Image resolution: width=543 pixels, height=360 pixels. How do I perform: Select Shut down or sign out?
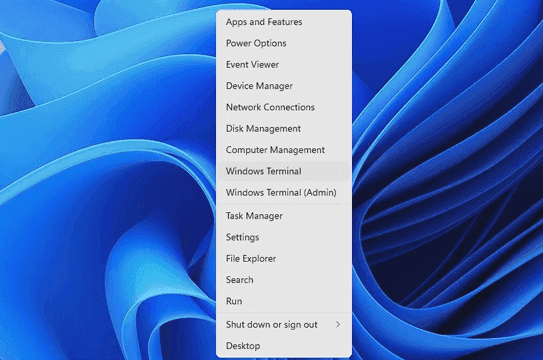(284, 325)
